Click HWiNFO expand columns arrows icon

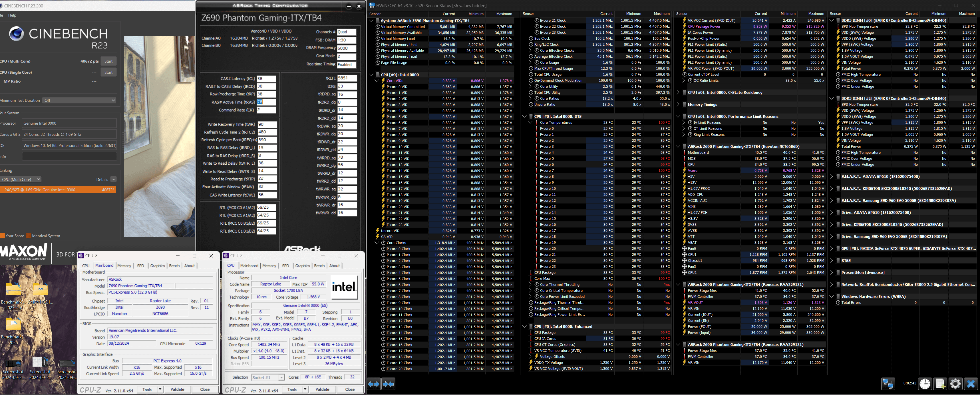tap(374, 384)
